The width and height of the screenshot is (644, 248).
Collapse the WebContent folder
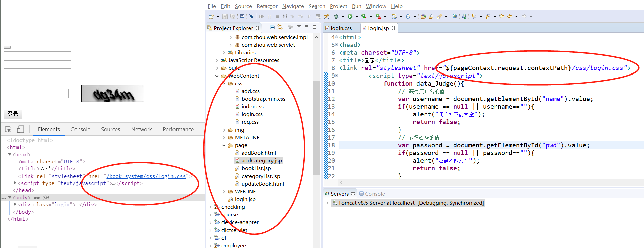(x=217, y=76)
